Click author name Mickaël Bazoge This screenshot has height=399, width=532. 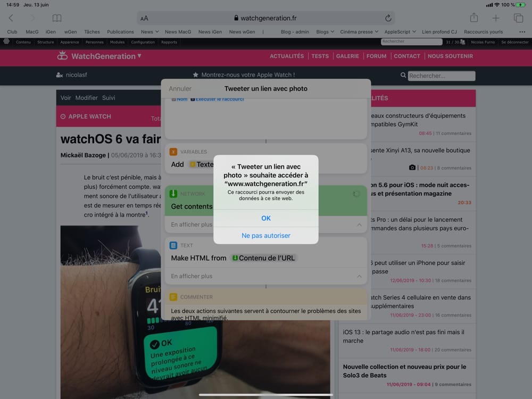pyautogui.click(x=83, y=155)
